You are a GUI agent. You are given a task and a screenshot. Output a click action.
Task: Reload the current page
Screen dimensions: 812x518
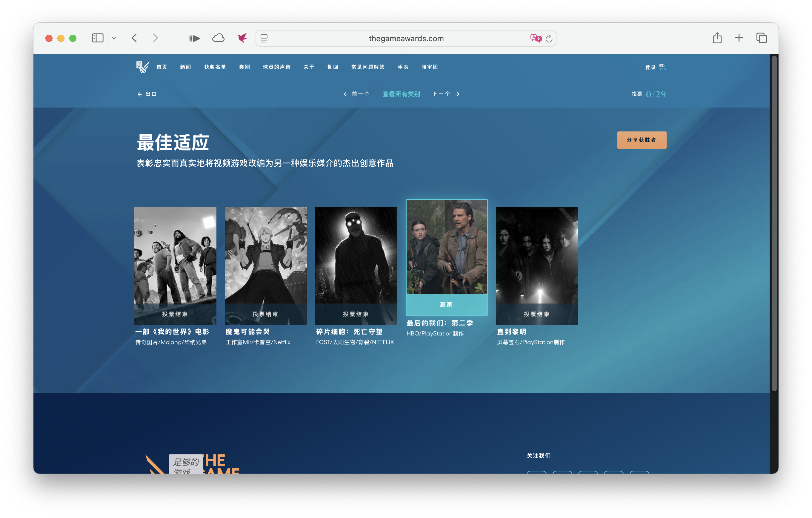coord(549,38)
